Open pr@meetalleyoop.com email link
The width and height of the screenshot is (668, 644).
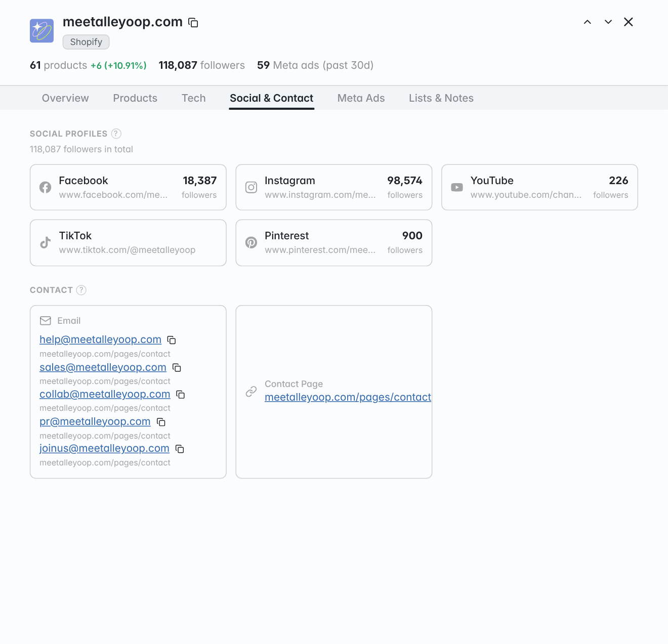point(95,421)
